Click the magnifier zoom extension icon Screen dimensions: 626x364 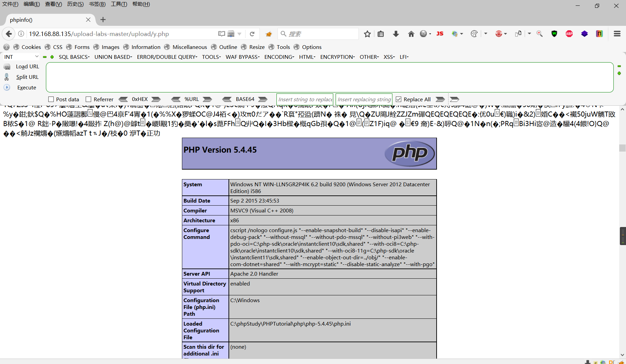coord(540,34)
